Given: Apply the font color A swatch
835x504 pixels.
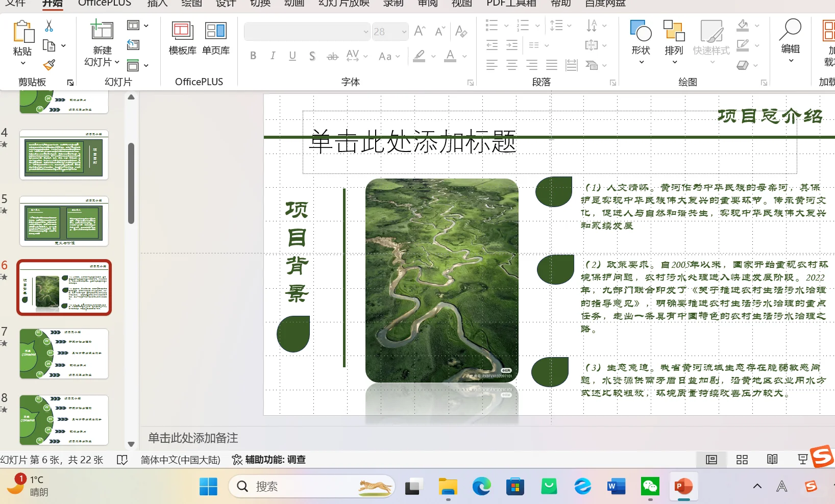Looking at the screenshot, I should [x=450, y=56].
